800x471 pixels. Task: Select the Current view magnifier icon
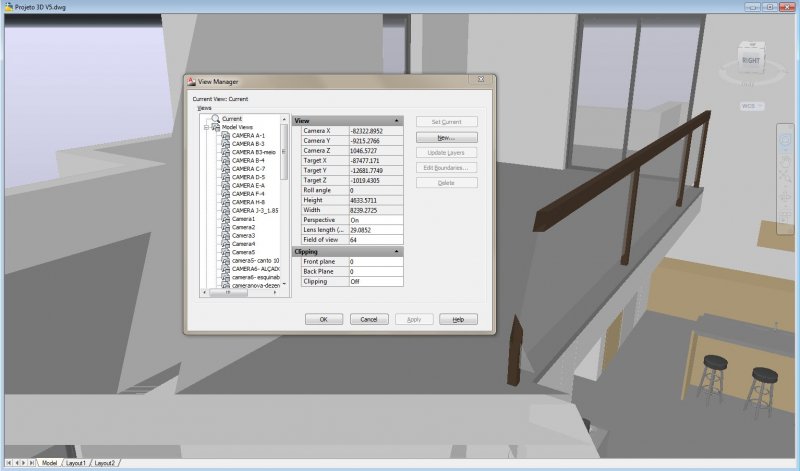(215, 118)
